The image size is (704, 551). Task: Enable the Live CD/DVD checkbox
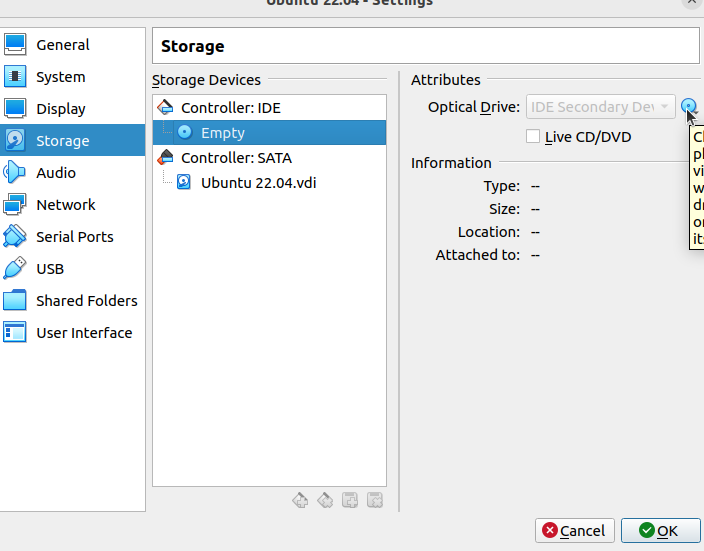(x=533, y=137)
